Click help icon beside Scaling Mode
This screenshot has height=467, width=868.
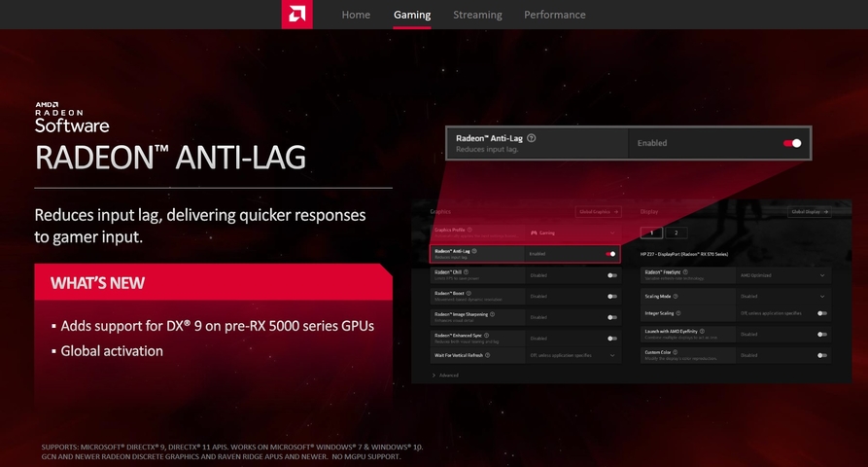(676, 297)
